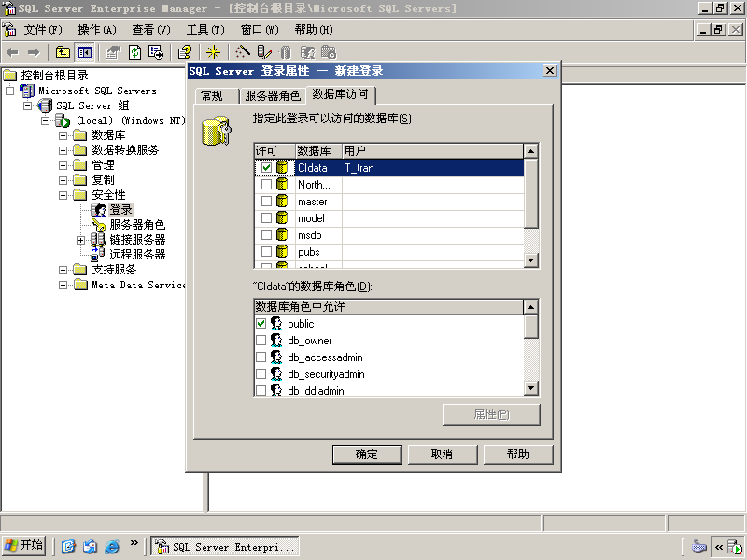Click the Back arrow toolbar icon
Viewport: 747px width, 560px height.
click(x=12, y=52)
